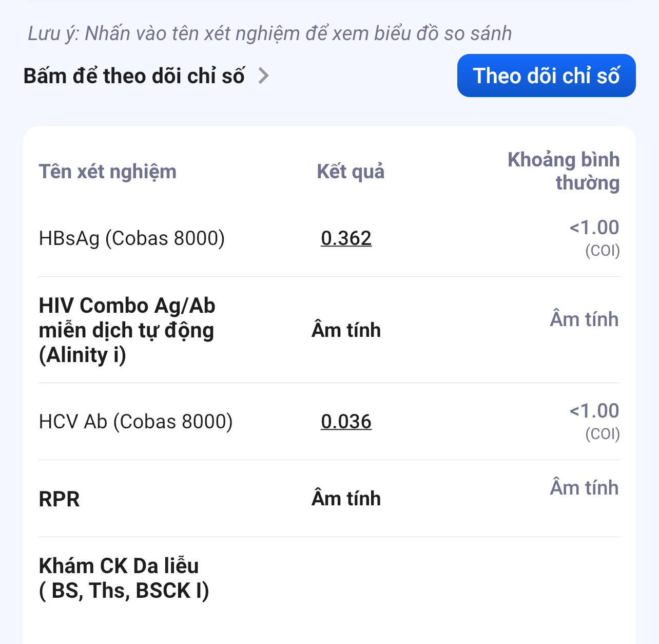Open the RPR test name
Image resolution: width=659 pixels, height=644 pixels.
(x=60, y=499)
